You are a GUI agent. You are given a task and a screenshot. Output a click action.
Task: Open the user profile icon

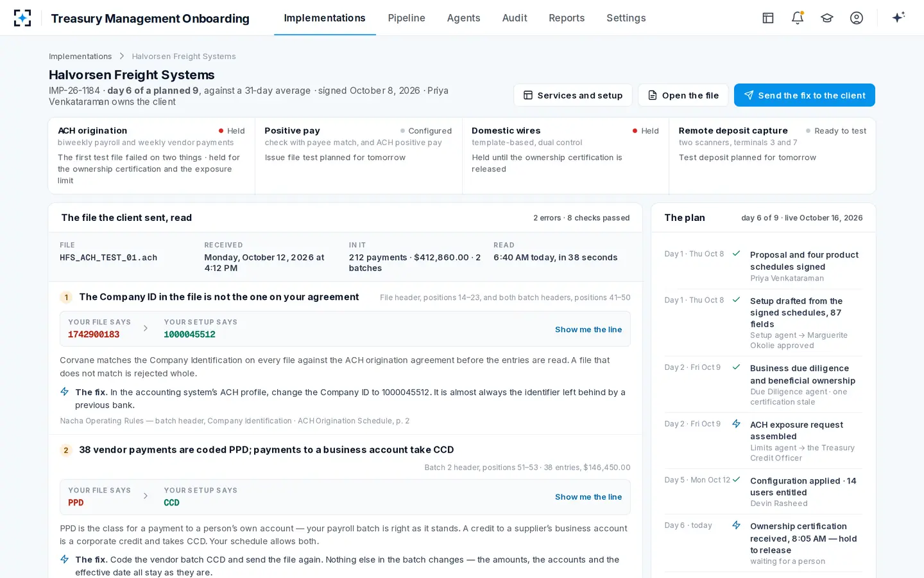click(x=857, y=18)
